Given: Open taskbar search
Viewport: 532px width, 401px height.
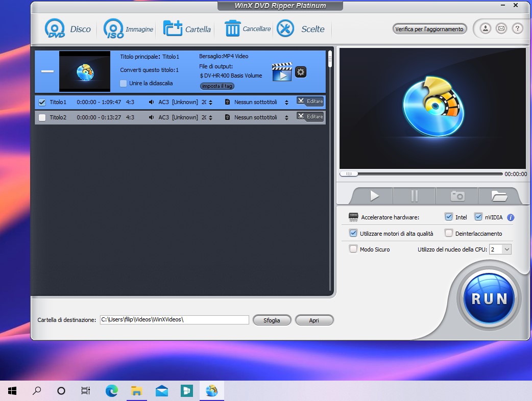Looking at the screenshot, I should [x=37, y=391].
